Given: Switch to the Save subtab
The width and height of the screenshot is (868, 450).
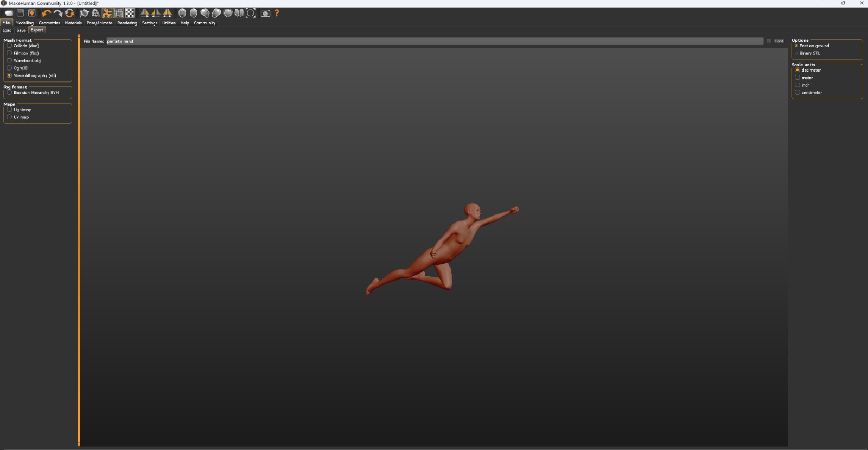Looking at the screenshot, I should click(21, 30).
